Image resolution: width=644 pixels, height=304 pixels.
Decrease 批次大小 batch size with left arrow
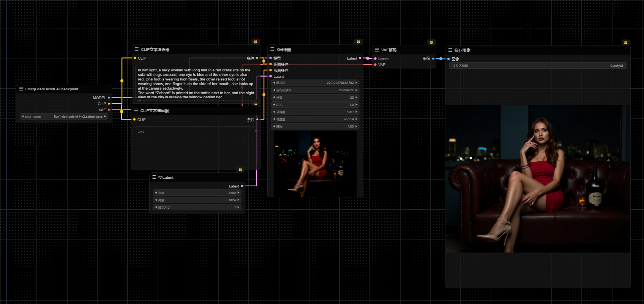pos(156,207)
